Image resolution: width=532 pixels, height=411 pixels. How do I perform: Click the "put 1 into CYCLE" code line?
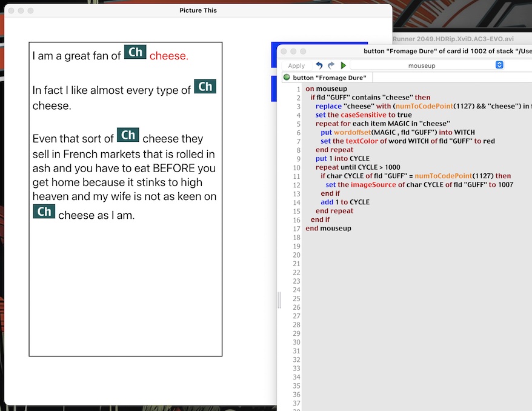342,159
